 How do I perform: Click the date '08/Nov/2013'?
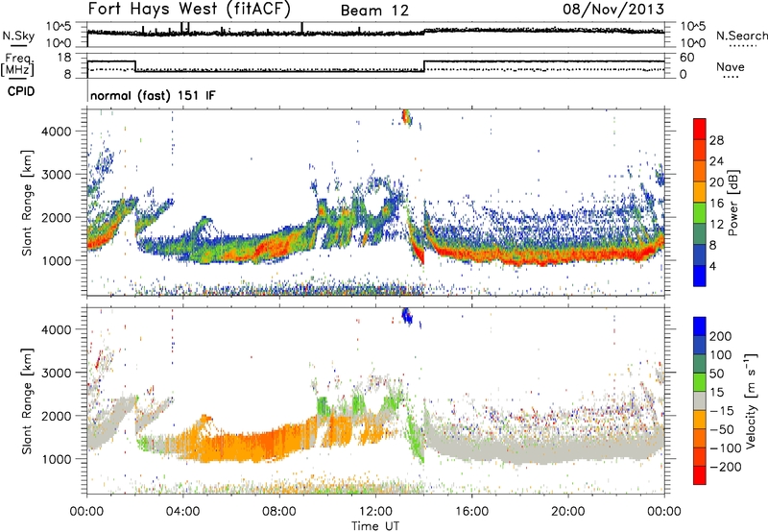coord(613,9)
